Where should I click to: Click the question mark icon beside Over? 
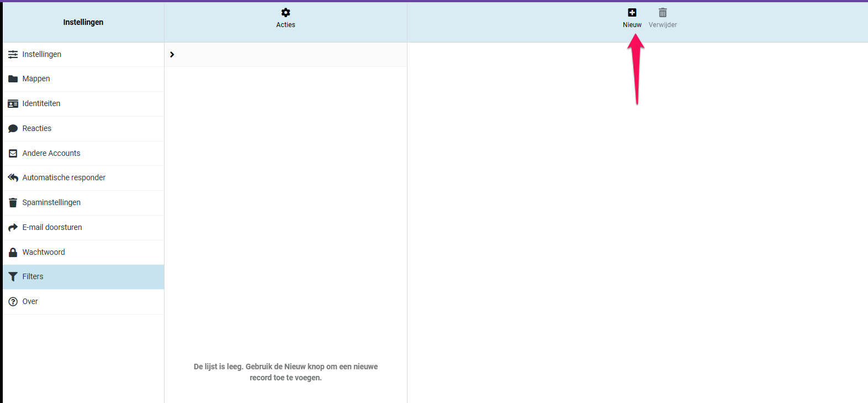click(x=13, y=301)
